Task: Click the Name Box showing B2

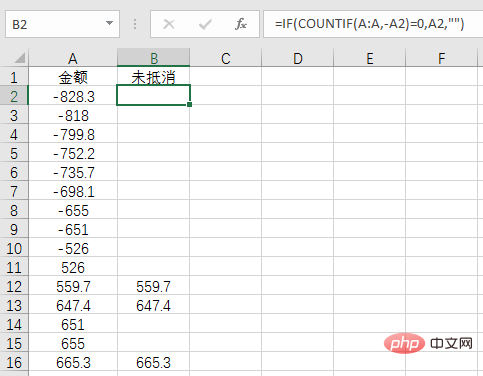Action: click(62, 24)
